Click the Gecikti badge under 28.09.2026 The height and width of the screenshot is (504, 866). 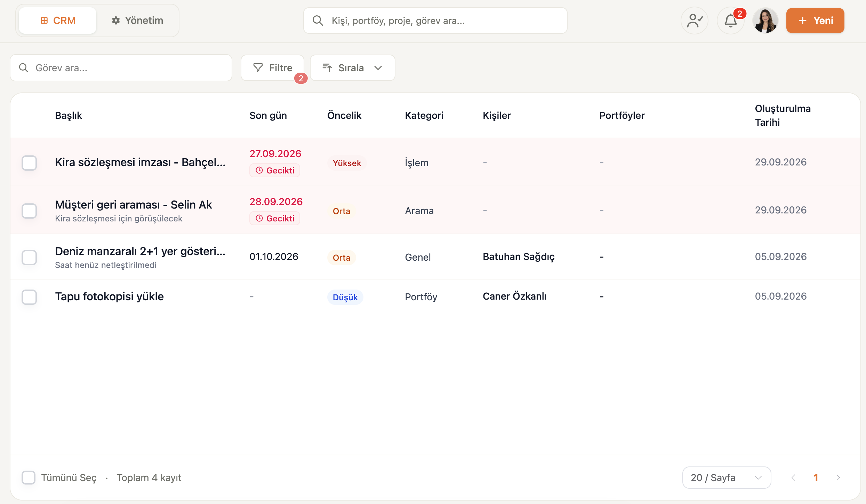(275, 218)
